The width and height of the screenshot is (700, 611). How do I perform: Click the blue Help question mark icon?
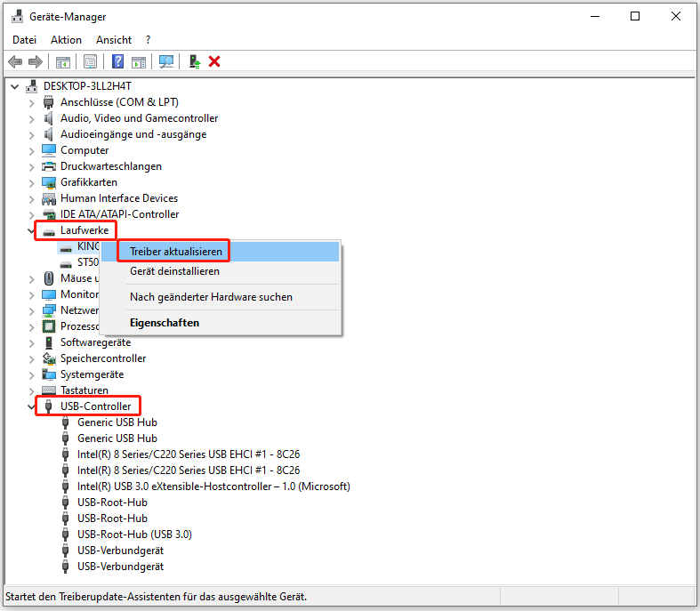point(118,61)
